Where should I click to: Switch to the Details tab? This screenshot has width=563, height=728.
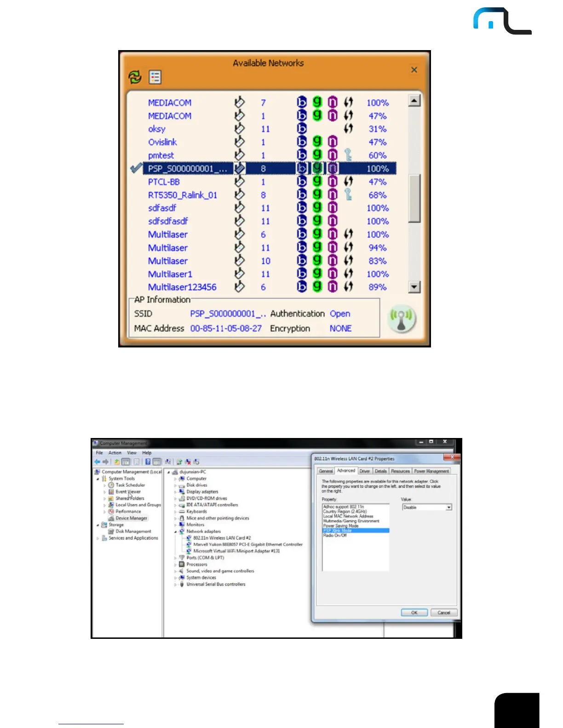point(380,471)
